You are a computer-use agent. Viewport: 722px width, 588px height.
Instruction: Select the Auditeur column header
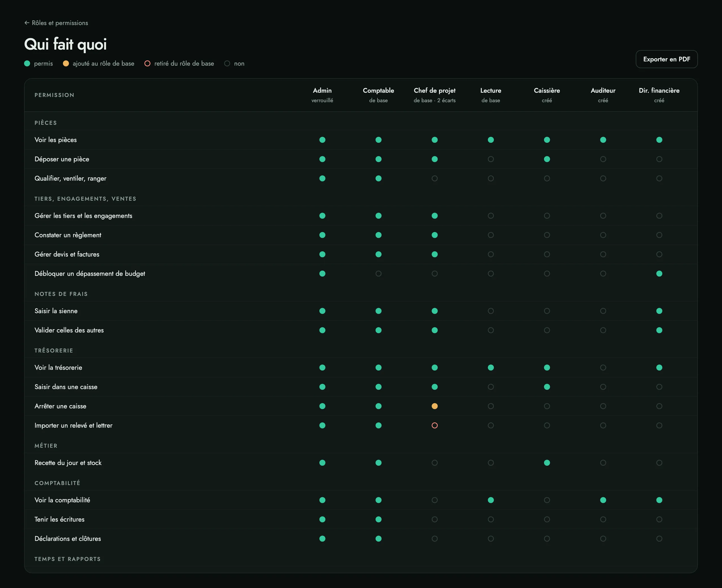click(x=603, y=95)
